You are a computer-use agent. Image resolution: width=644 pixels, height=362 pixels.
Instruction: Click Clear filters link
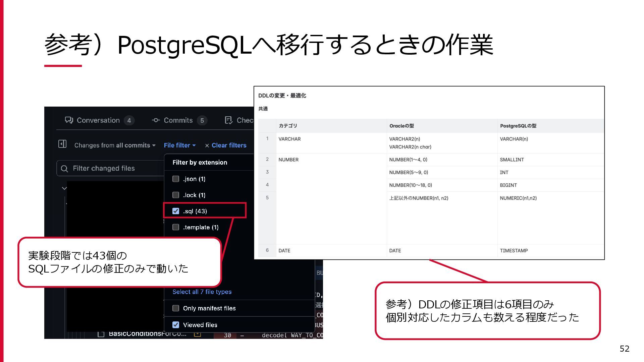(x=229, y=145)
